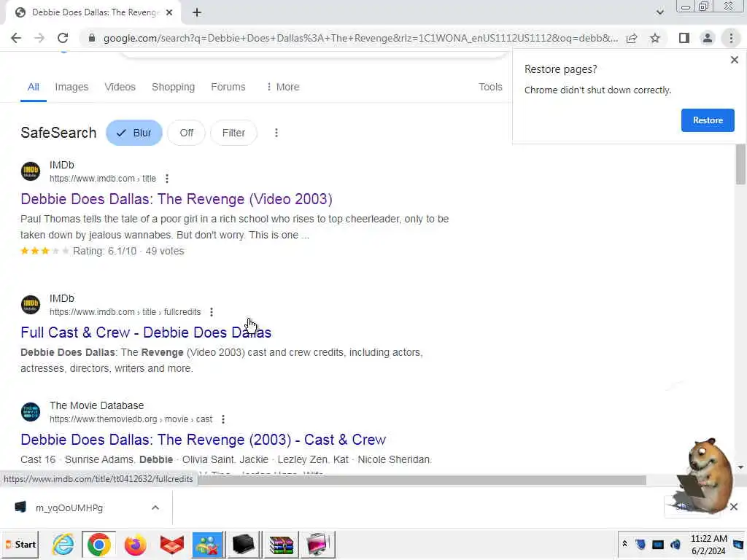Open Chrome taskbar icon
747x560 pixels.
tap(99, 544)
